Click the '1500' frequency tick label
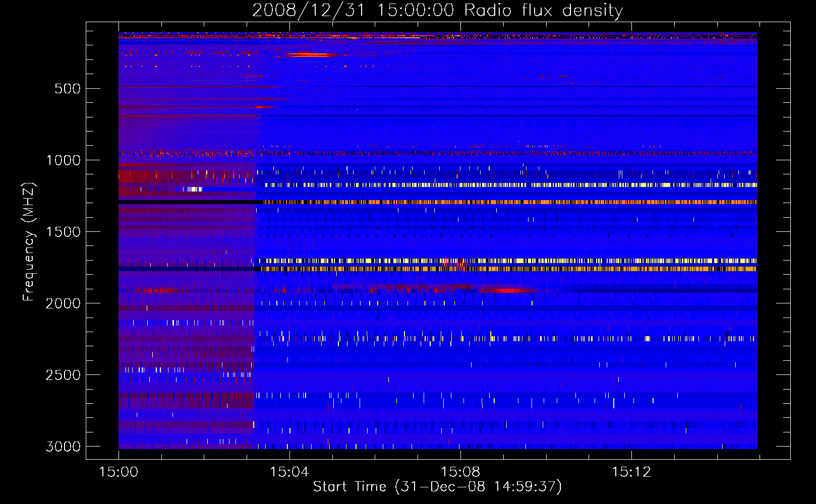 click(x=64, y=232)
